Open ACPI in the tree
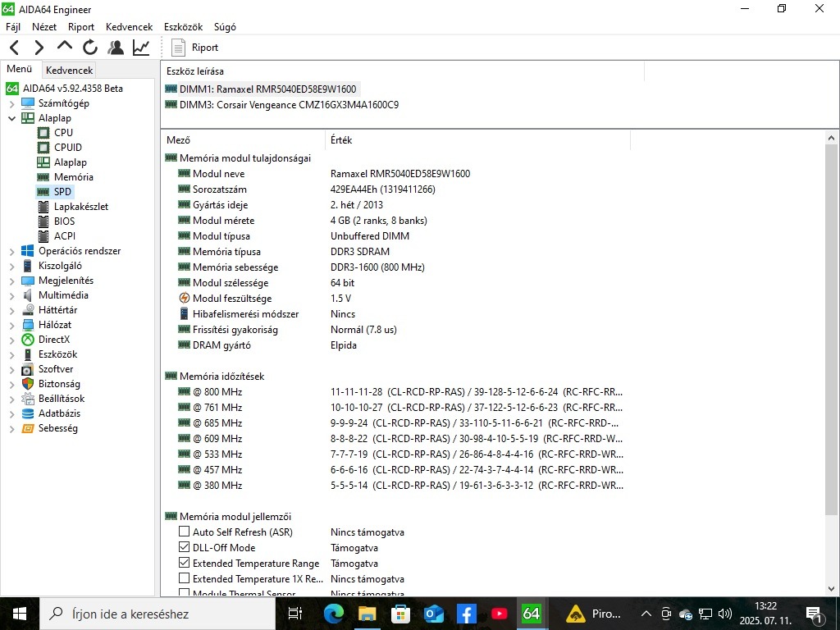 coord(64,235)
